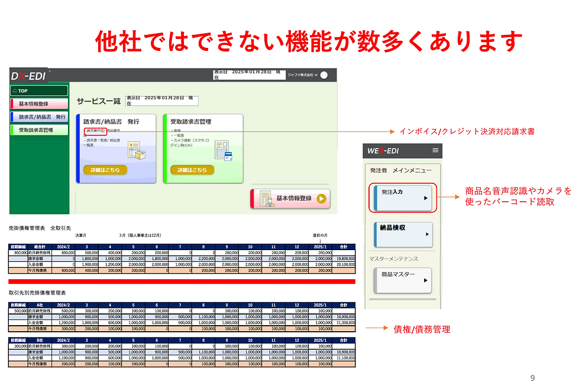The image size is (579, 392).
Task: Select 受取請求書管理 in the sidebar
Action: 39,130
